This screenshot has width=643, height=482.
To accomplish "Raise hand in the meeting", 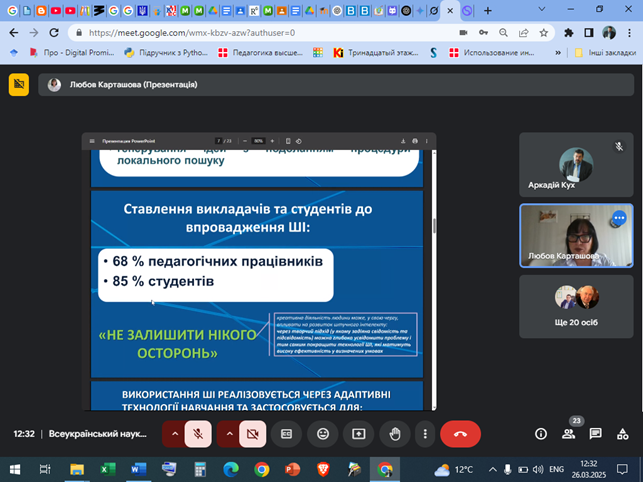I will pos(394,434).
